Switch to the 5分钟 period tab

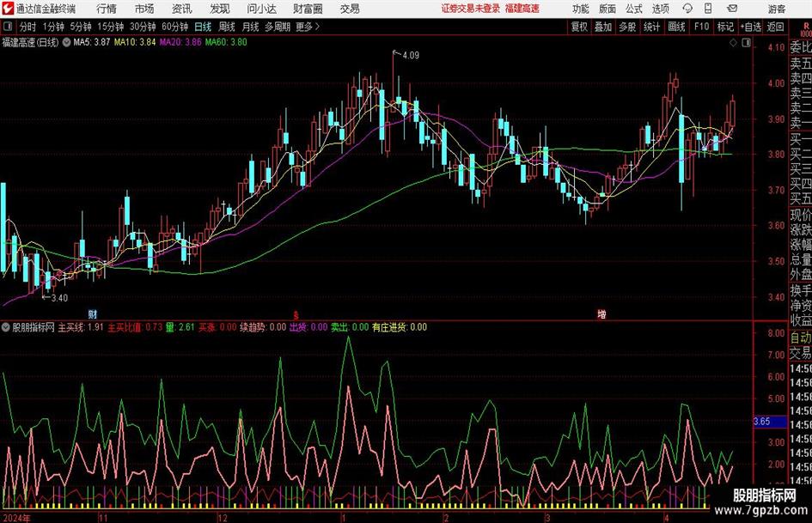click(x=81, y=27)
